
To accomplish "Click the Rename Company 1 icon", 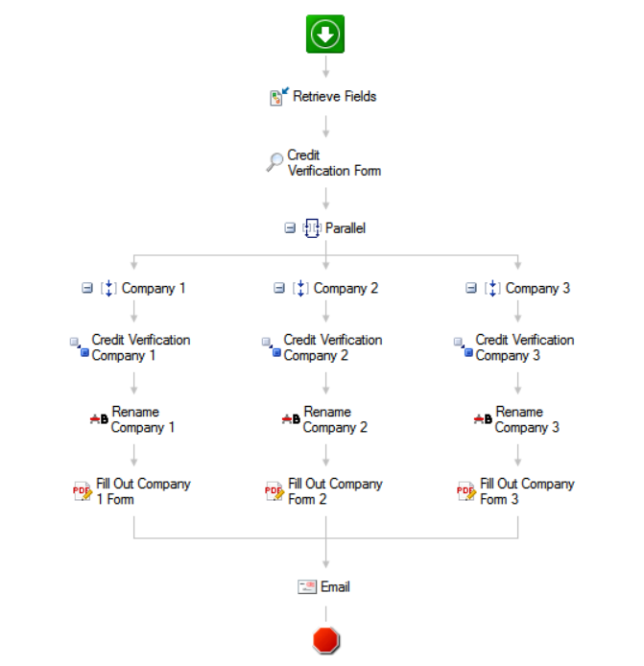I will click(x=99, y=419).
